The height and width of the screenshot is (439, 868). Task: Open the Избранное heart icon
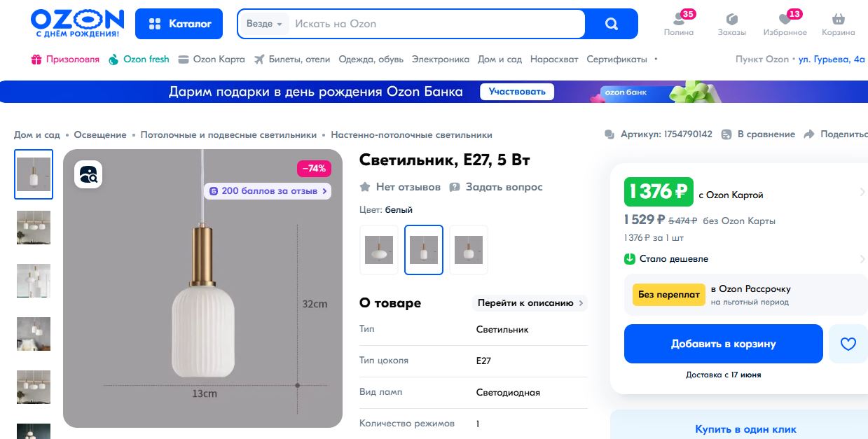pyautogui.click(x=783, y=19)
